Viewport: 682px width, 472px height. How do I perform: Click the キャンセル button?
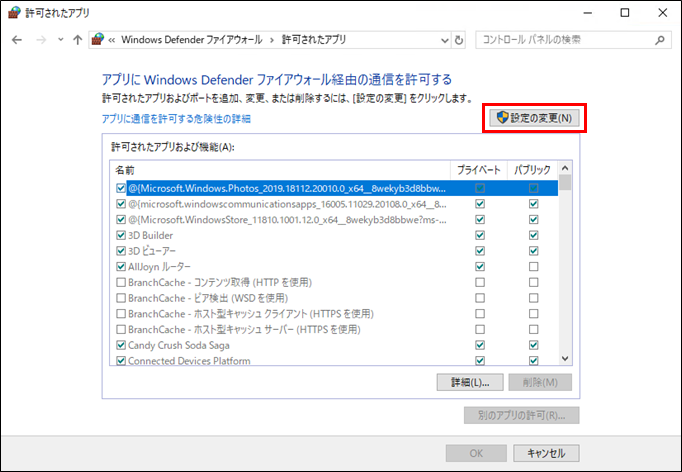click(x=546, y=453)
